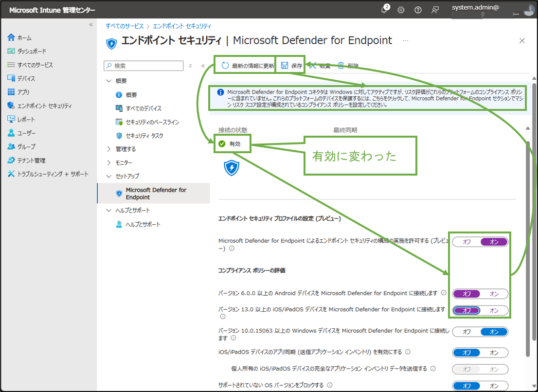
Task: Click the compliance policy info banner
Action: pyautogui.click(x=367, y=98)
